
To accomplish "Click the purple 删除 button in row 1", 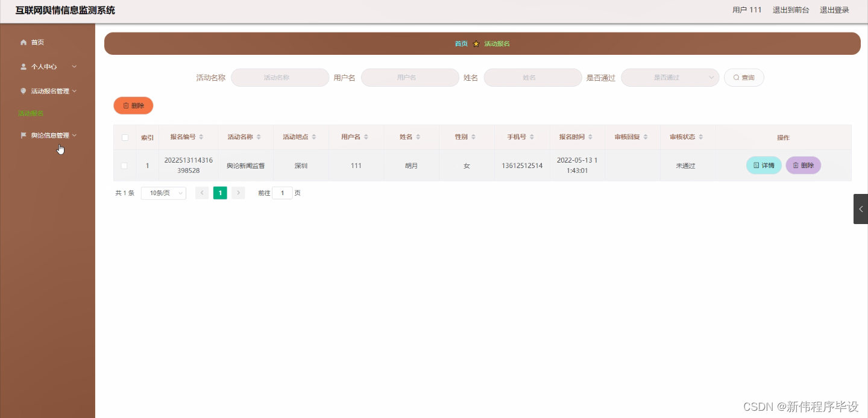I will (x=803, y=165).
